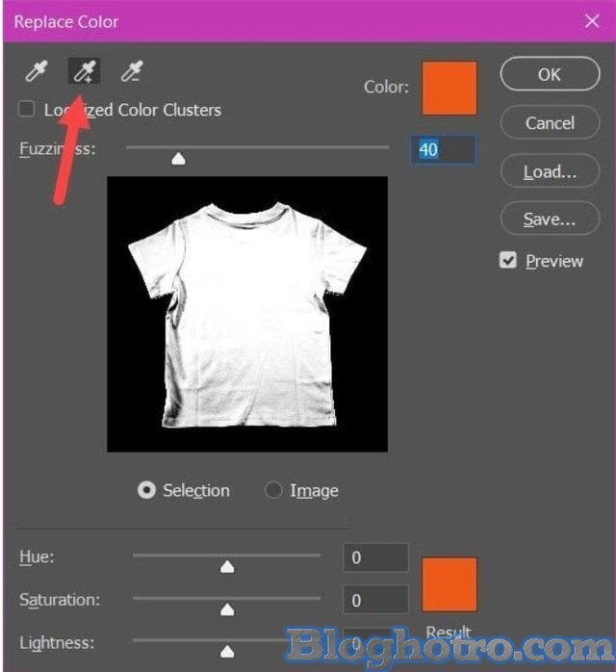The height and width of the screenshot is (672, 616).
Task: Choose the Selection radio option
Action: (146, 490)
